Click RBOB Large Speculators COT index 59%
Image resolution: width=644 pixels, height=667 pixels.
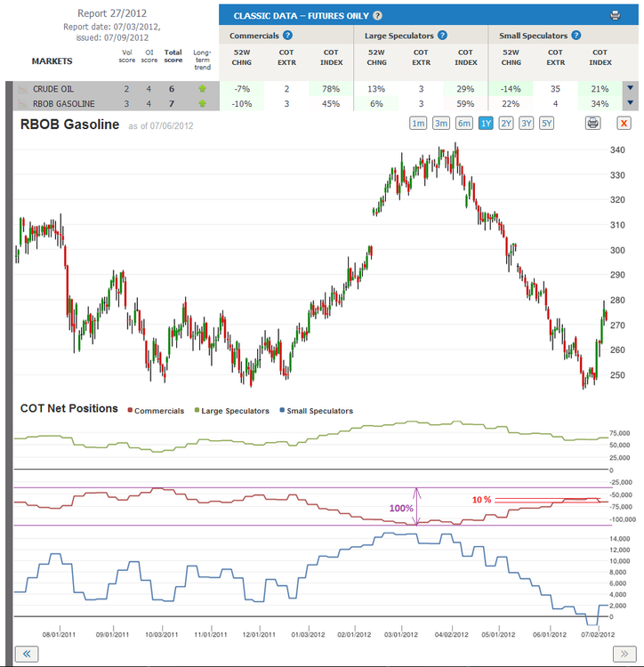click(x=465, y=104)
